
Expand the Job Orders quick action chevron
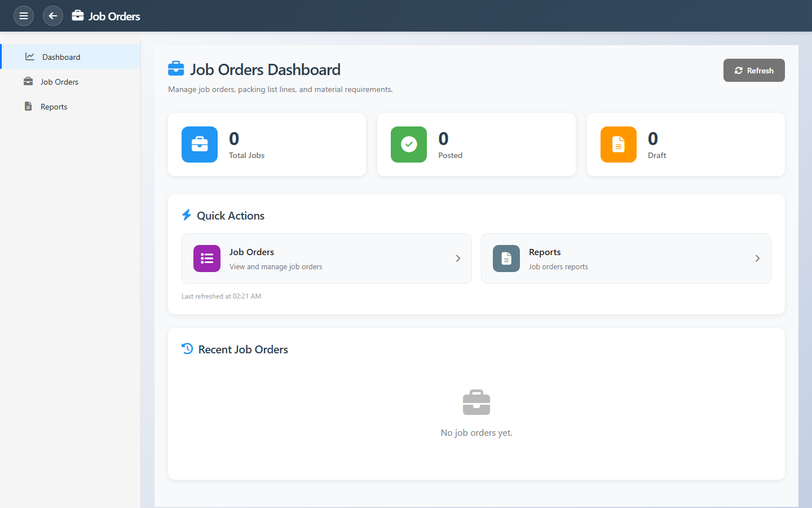(458, 259)
